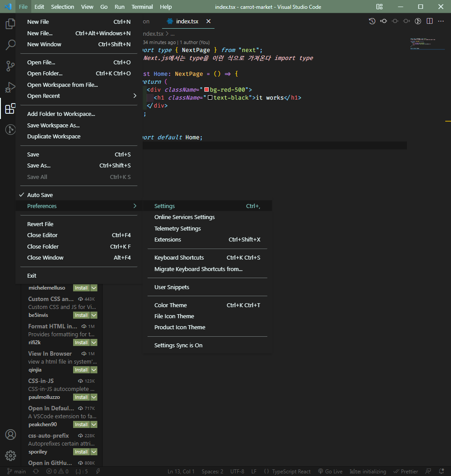This screenshot has height=476, width=451.
Task: Open the Git graph circle icon in editor toolbar
Action: click(418, 21)
